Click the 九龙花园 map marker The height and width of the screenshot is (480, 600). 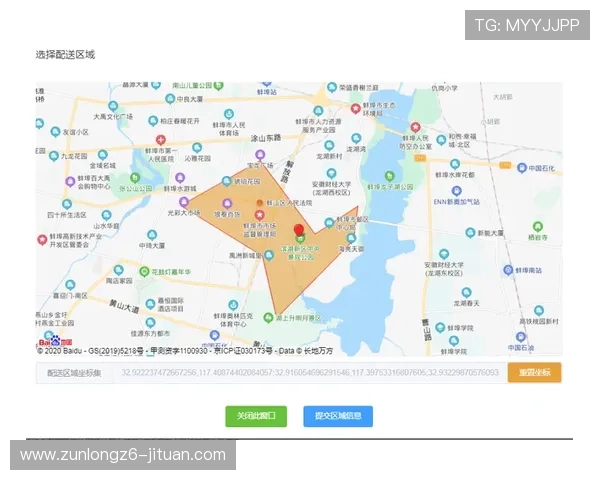[54, 156]
